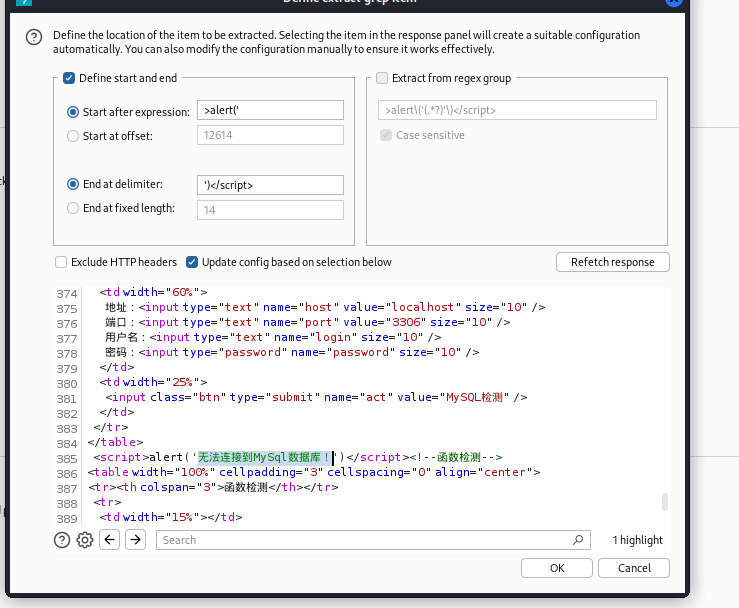The image size is (739, 608).
Task: Toggle Define start and end checkbox
Action: click(x=69, y=78)
